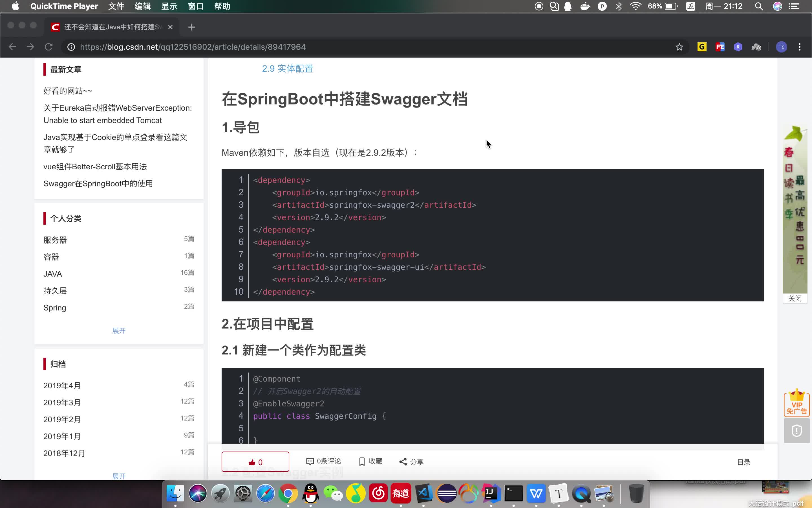The height and width of the screenshot is (508, 812).
Task: Open the yellow G extension icon
Action: click(x=701, y=47)
